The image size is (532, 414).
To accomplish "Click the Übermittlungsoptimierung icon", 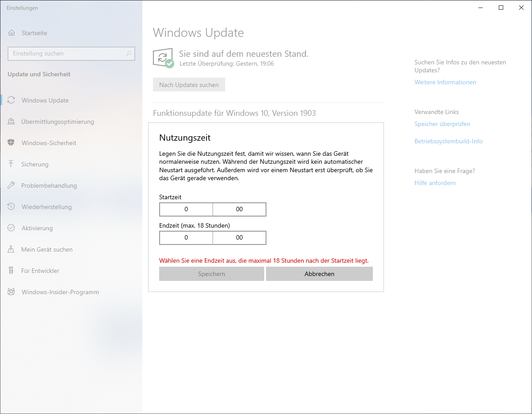I will point(12,122).
